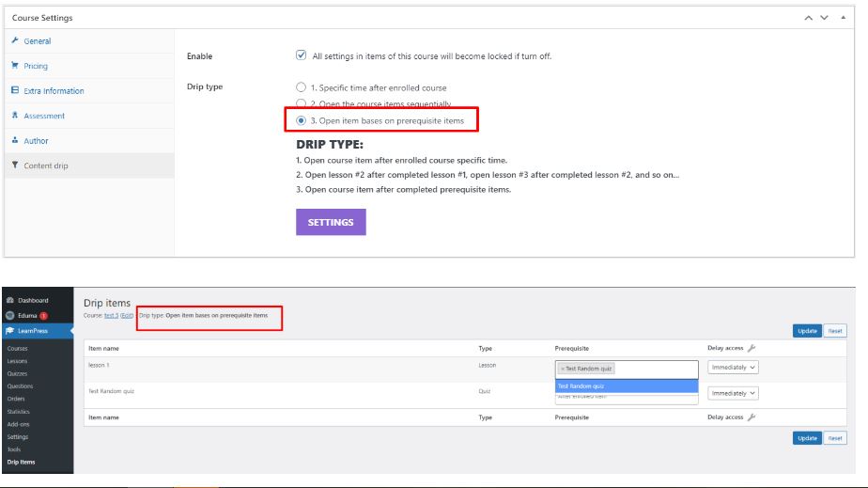Click the 'Course Settings' panel title

42,18
